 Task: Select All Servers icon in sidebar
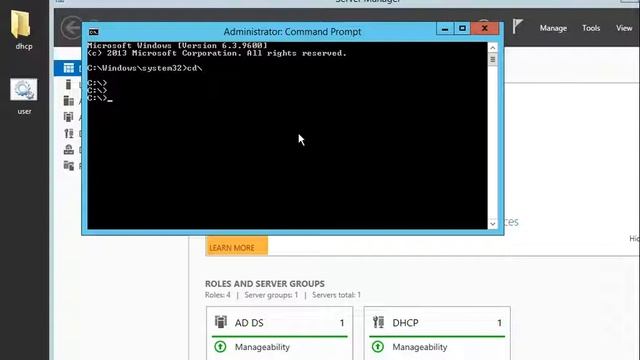click(69, 100)
